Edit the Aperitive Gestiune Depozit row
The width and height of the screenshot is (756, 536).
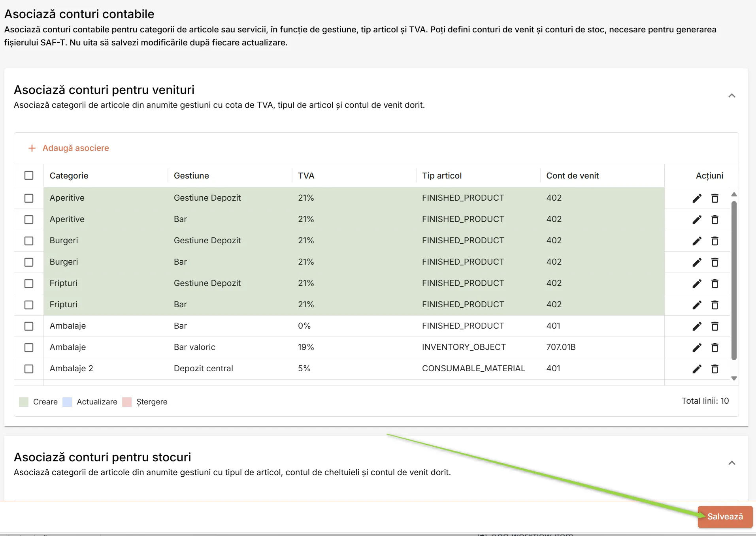(x=697, y=198)
